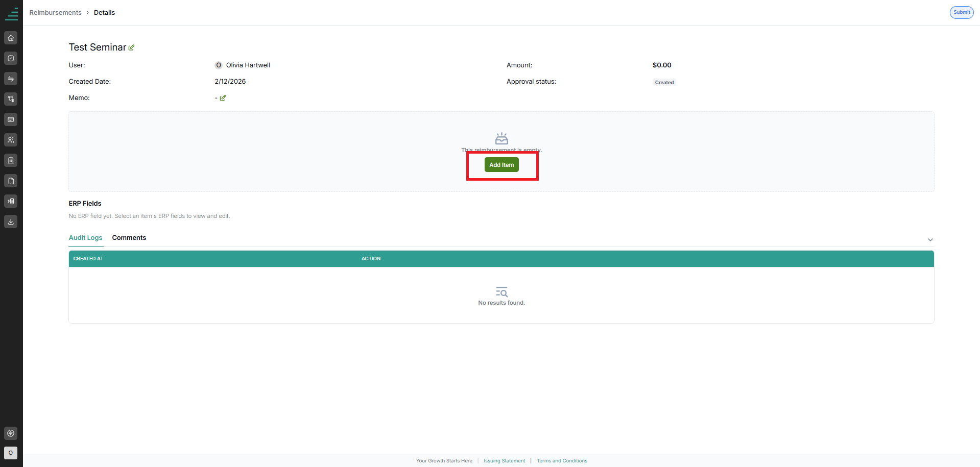Select the Audit Logs tab
The width and height of the screenshot is (980, 467).
pos(86,238)
